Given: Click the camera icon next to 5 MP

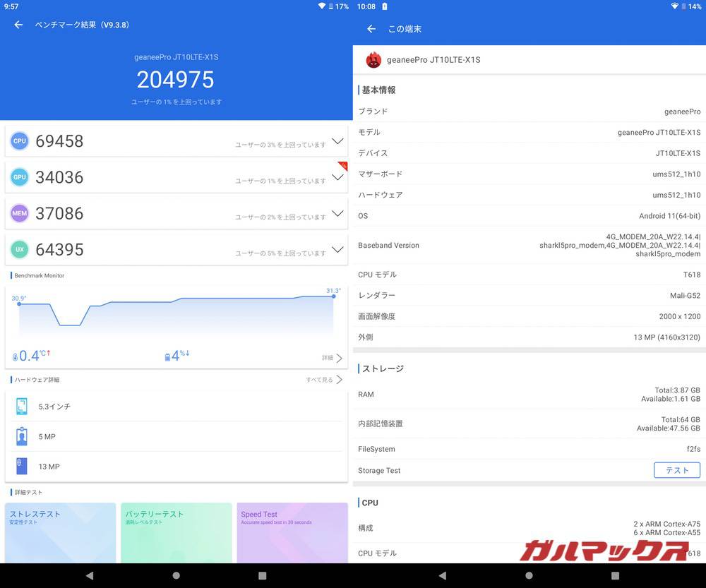Looking at the screenshot, I should [x=23, y=436].
